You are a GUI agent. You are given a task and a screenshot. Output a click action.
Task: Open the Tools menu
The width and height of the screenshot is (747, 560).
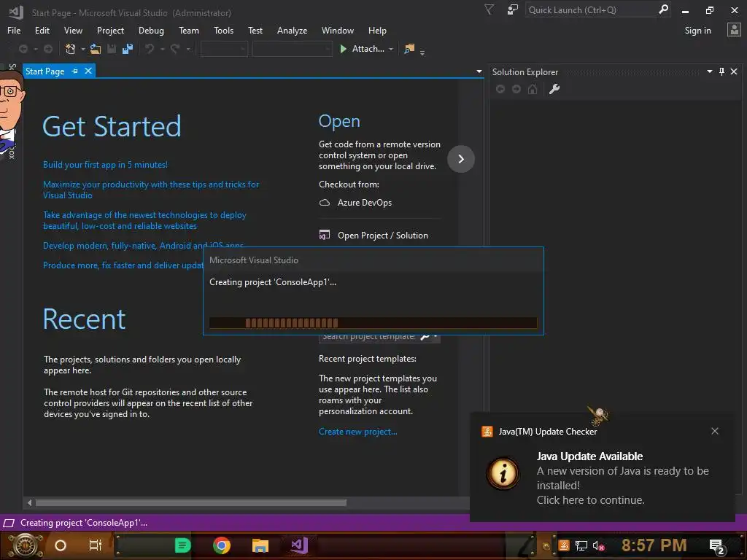tap(223, 31)
